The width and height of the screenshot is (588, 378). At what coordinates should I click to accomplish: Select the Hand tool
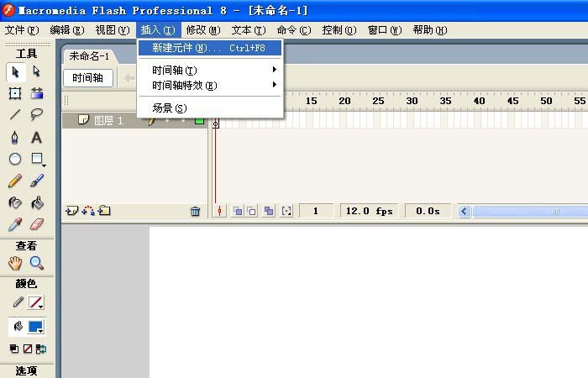pos(15,263)
